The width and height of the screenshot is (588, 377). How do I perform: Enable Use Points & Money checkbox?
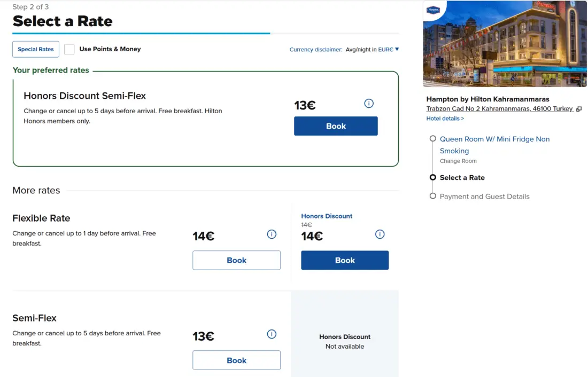point(69,49)
